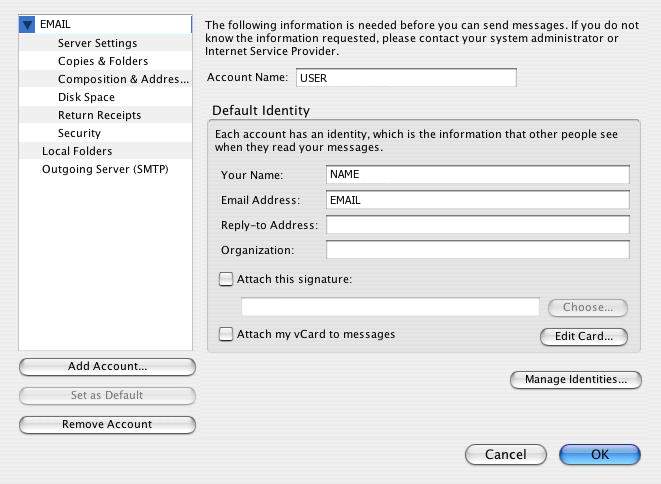Click the Add Account button
661x484 pixels.
[x=107, y=366]
